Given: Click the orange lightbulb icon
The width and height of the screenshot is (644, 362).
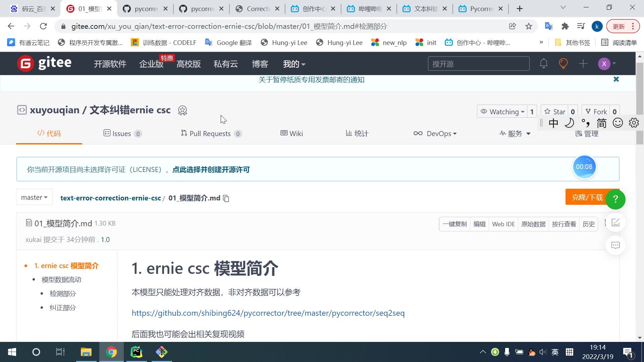Looking at the screenshot, I should [563, 63].
